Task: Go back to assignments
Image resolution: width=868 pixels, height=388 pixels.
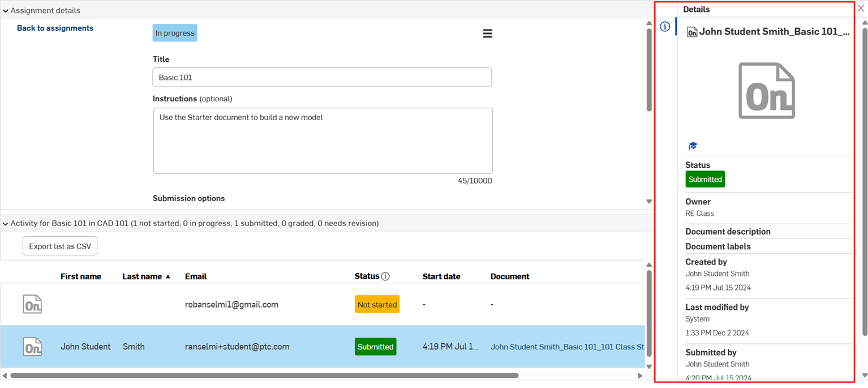Action: (55, 28)
